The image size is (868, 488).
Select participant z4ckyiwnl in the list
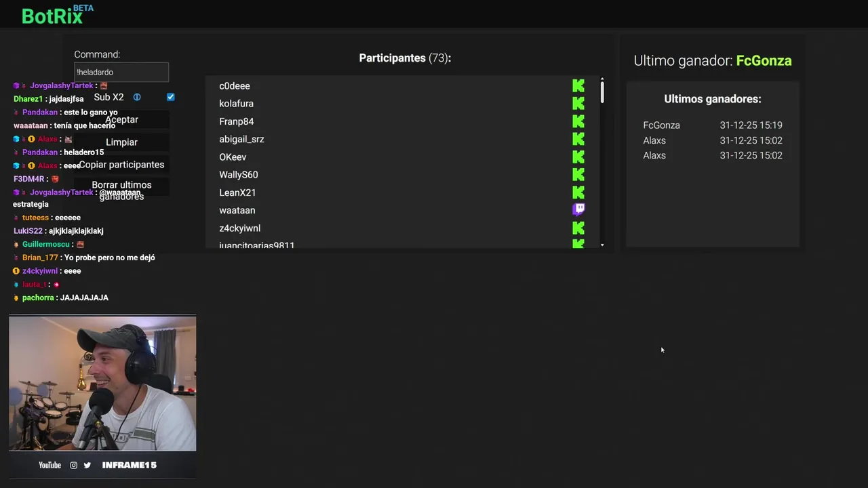(239, 228)
